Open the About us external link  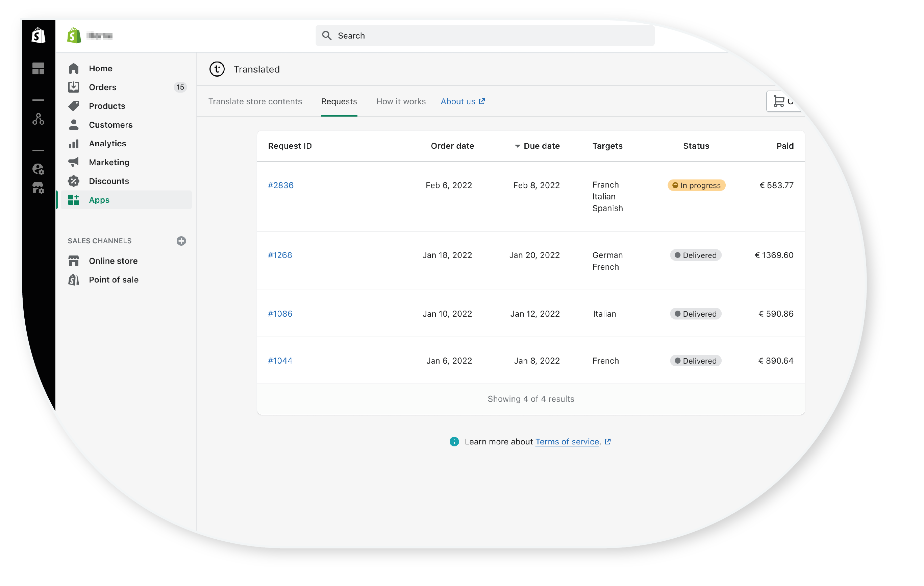click(463, 102)
